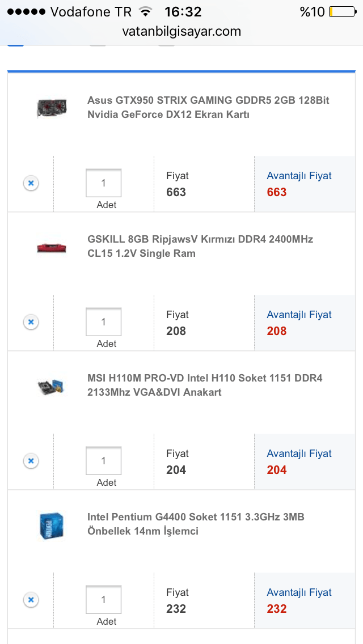
Task: Click the GSKILL RipjawsV red RAM thumbnail
Action: pos(52,247)
